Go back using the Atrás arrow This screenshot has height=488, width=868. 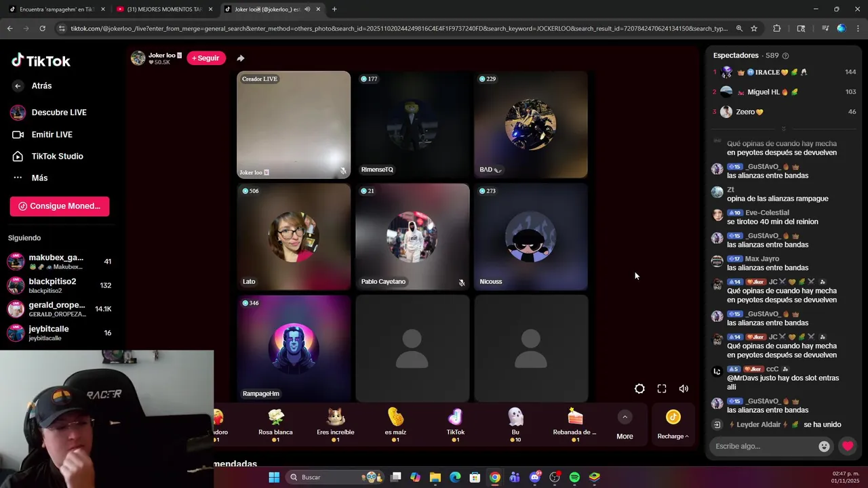(x=18, y=86)
